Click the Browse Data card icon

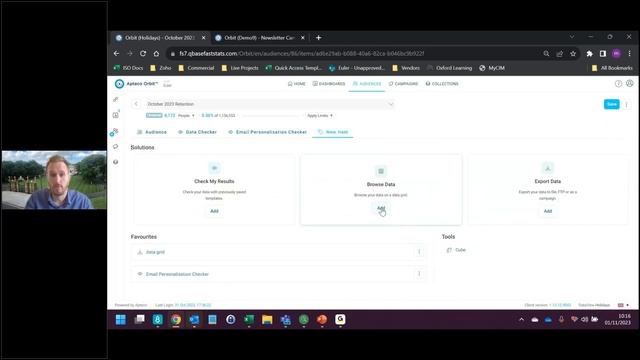pos(381,171)
